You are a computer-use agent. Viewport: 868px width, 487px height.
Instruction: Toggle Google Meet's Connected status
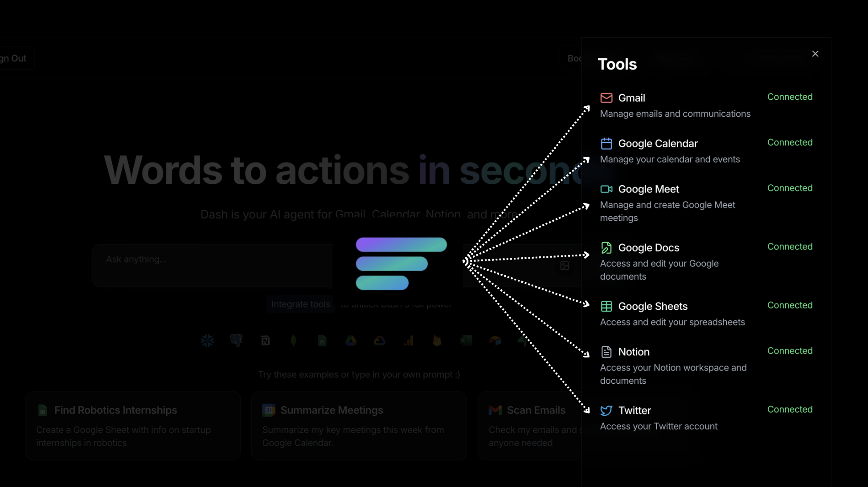pyautogui.click(x=790, y=188)
